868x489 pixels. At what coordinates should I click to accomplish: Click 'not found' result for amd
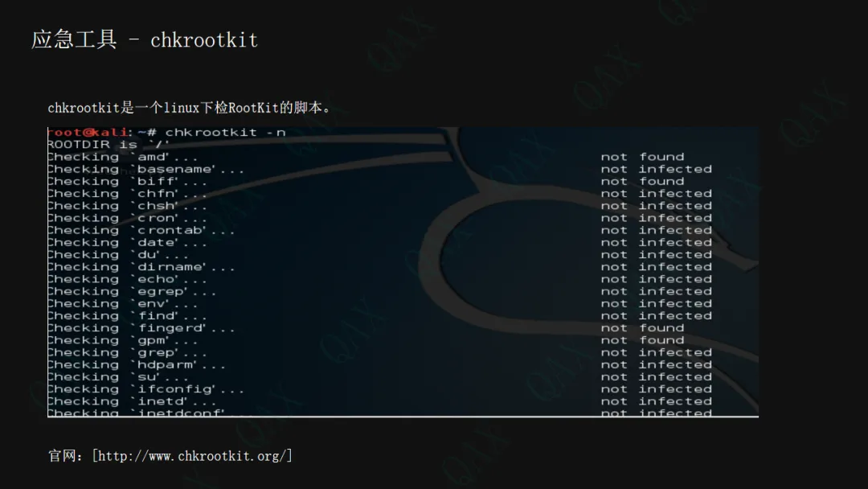coord(643,157)
